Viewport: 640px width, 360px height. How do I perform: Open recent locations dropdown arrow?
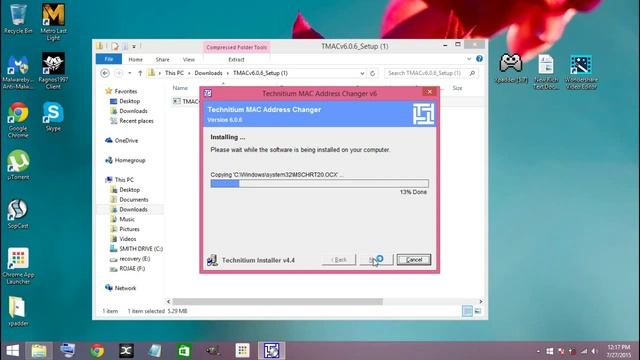pyautogui.click(x=129, y=73)
